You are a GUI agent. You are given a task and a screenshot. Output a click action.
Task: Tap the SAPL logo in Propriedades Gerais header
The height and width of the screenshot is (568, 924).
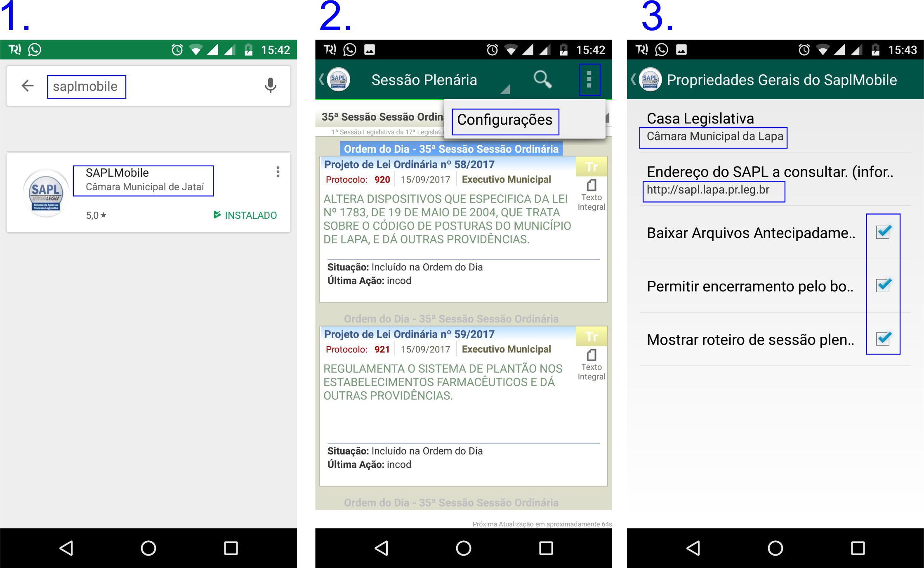pyautogui.click(x=650, y=79)
